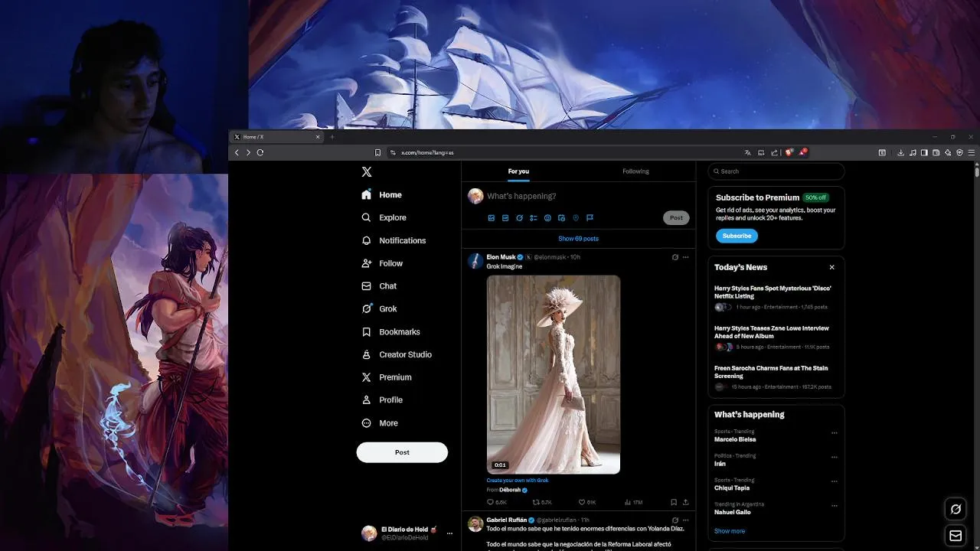Open Déborah's profile link
980x551 pixels.
point(510,490)
